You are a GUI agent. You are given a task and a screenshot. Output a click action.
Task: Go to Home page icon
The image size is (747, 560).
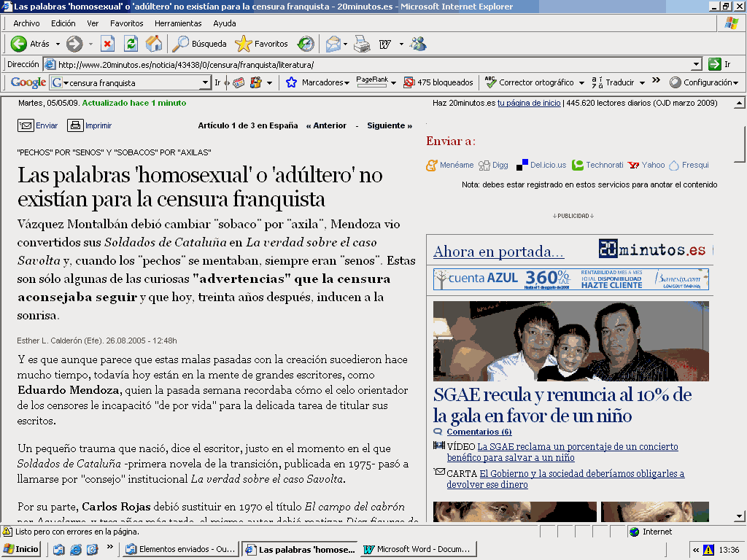click(154, 44)
